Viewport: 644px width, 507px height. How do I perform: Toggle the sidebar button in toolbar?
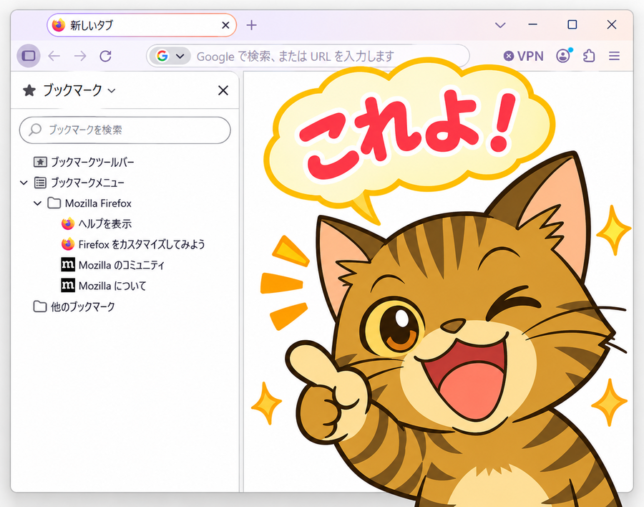[x=28, y=56]
